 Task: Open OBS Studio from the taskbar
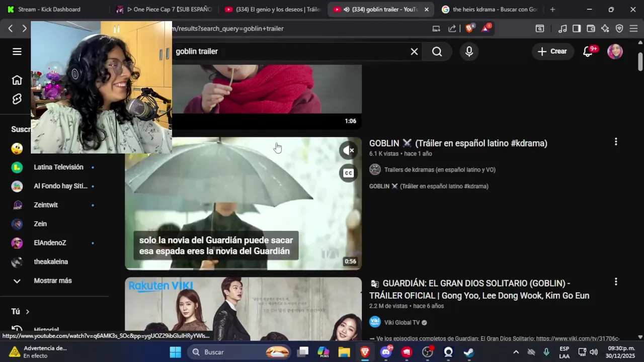[x=428, y=352]
